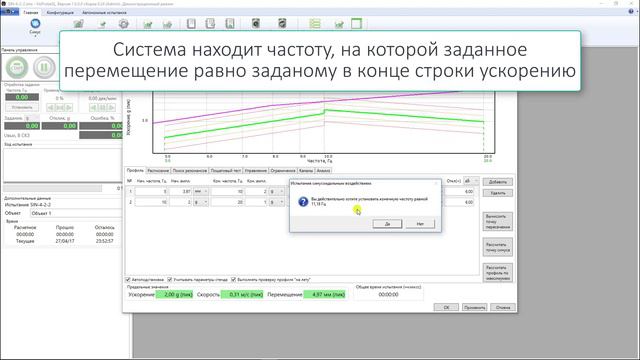Image resolution: width=640 pixels, height=360 pixels.
Task: Click the Синус test type icon
Action: click(35, 24)
